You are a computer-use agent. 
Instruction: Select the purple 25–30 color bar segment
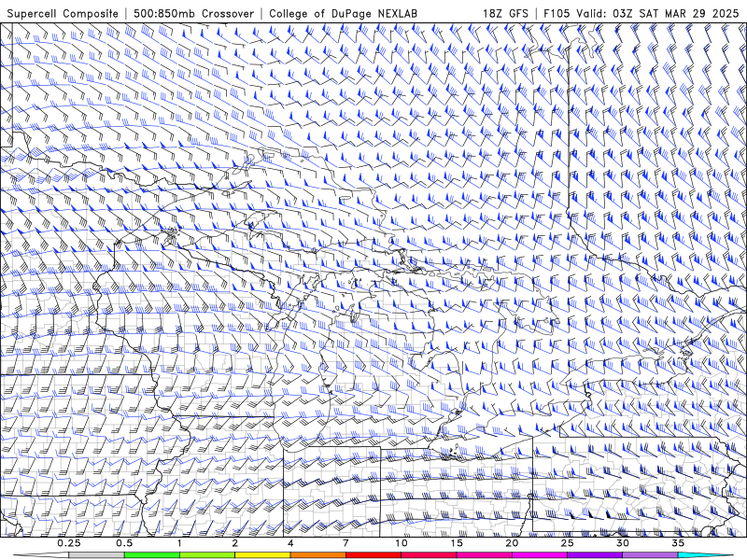[x=595, y=555]
